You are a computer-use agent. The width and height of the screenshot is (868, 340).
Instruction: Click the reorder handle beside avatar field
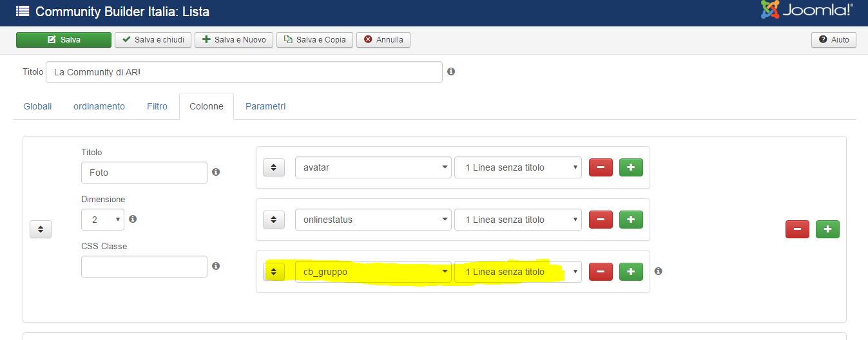(x=274, y=167)
